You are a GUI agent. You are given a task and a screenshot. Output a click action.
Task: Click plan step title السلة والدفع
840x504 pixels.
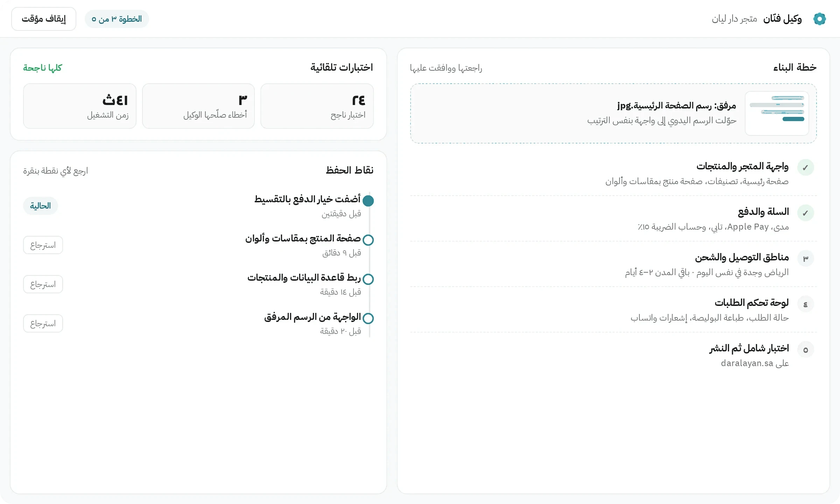[x=763, y=212]
